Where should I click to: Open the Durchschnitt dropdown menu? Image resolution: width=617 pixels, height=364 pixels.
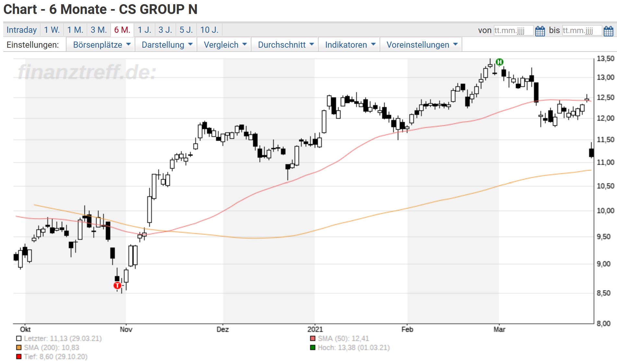pyautogui.click(x=285, y=44)
